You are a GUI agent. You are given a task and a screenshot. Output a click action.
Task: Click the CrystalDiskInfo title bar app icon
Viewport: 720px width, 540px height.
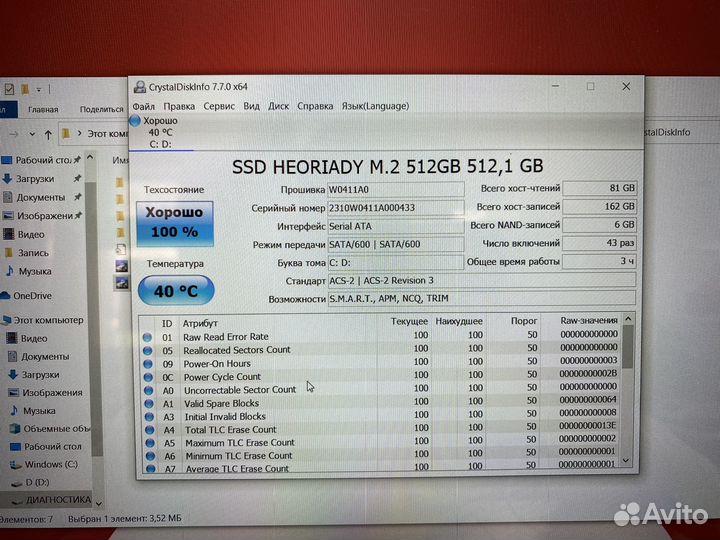(140, 87)
